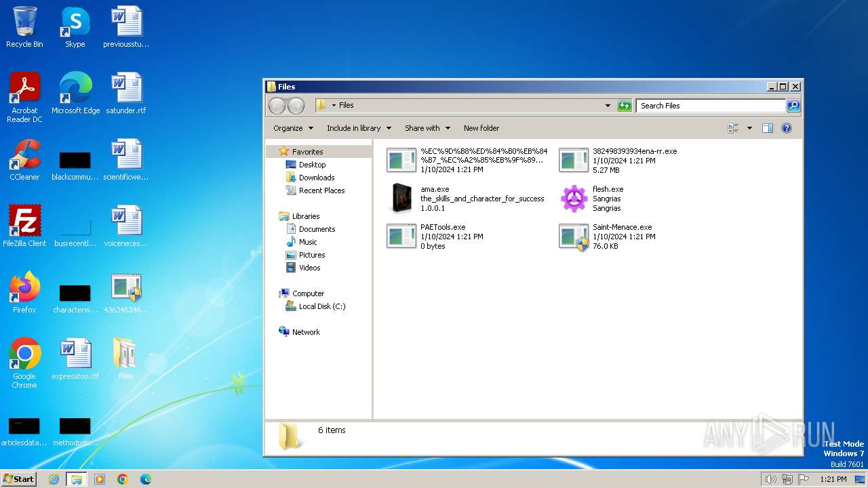Click into the Search Files box
The image size is (868, 488).
point(711,106)
